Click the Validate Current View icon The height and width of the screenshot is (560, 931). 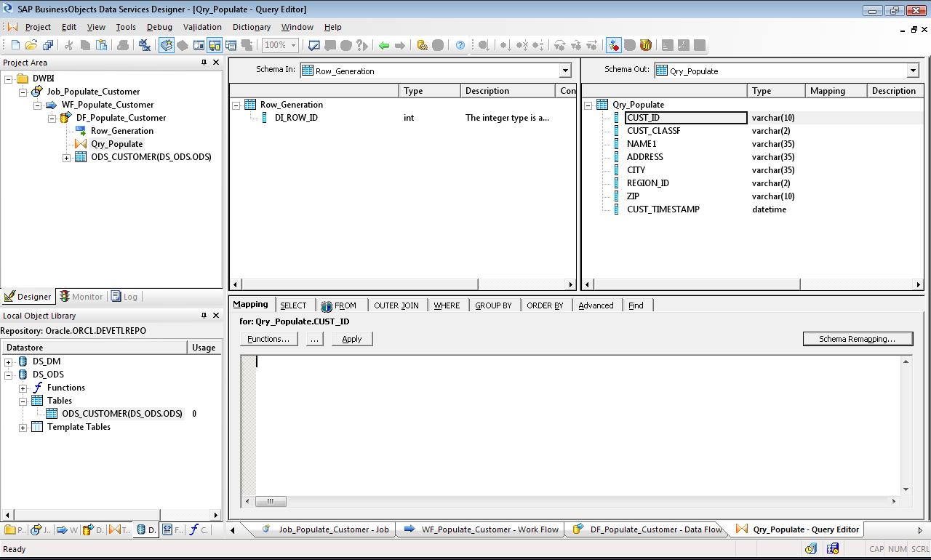[x=314, y=45]
